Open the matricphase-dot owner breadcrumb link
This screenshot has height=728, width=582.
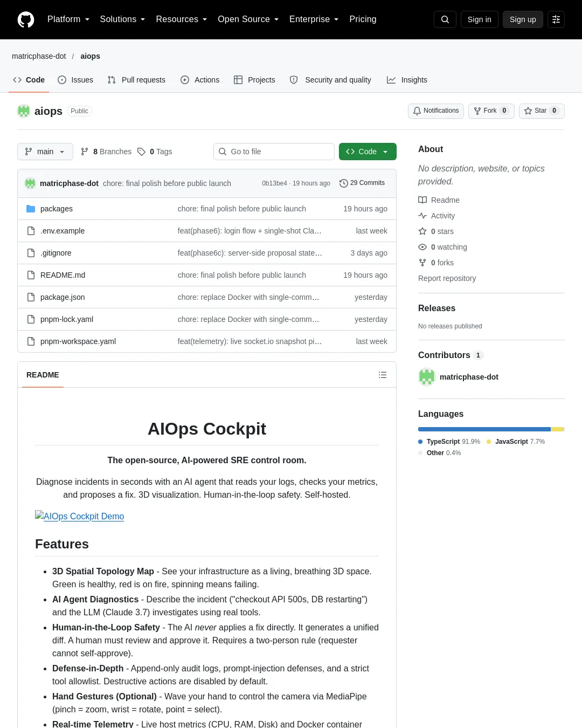[x=39, y=56]
